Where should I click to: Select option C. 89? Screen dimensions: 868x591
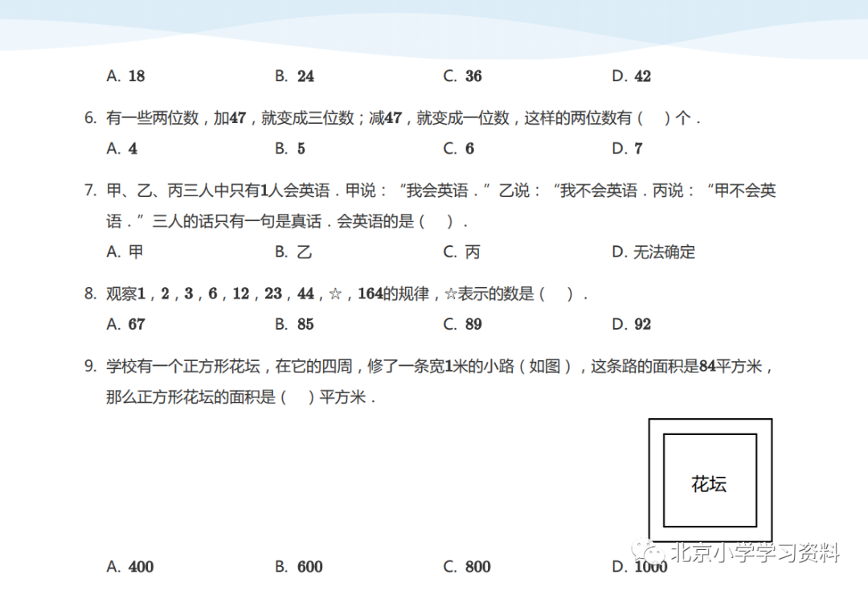[x=463, y=324]
